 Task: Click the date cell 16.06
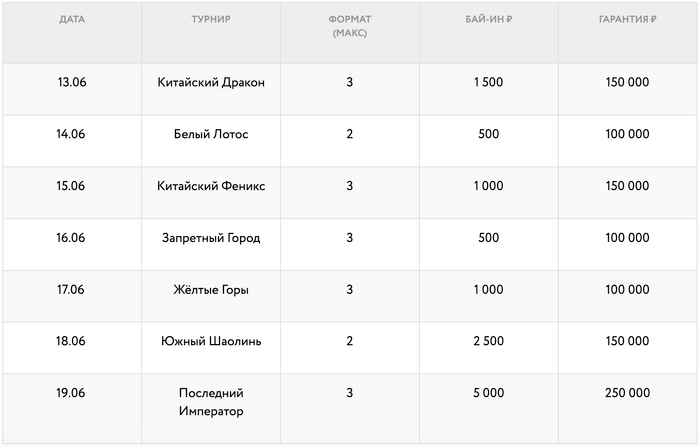71,238
